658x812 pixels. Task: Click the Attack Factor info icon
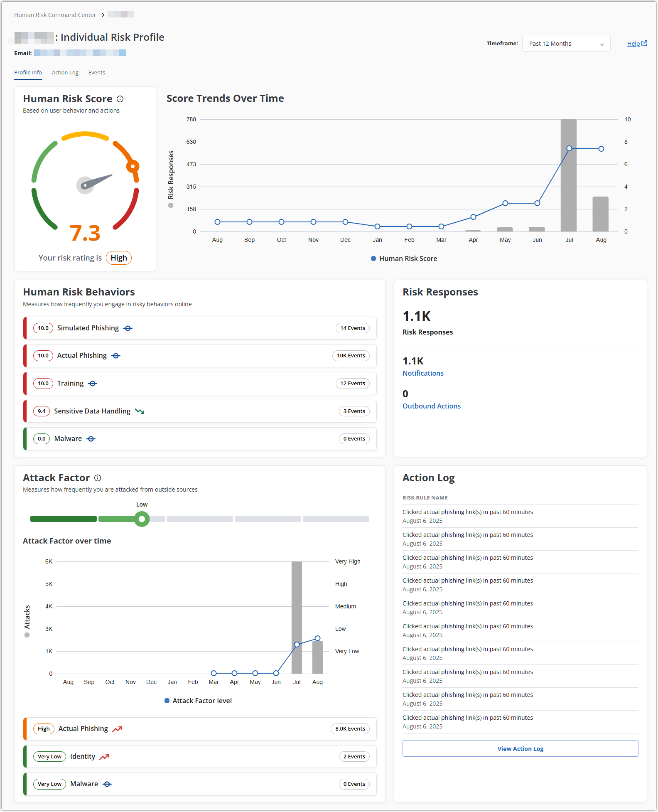98,478
